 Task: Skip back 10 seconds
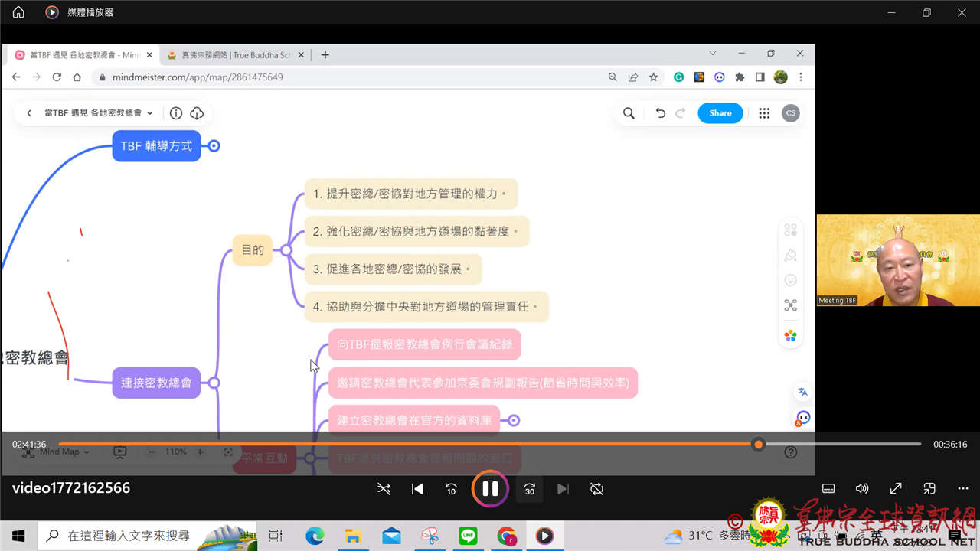[452, 489]
